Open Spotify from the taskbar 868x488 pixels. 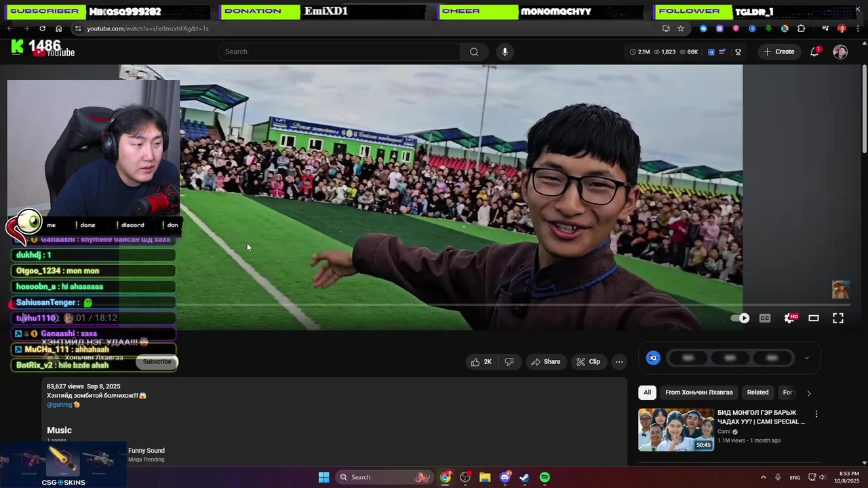[x=545, y=477]
